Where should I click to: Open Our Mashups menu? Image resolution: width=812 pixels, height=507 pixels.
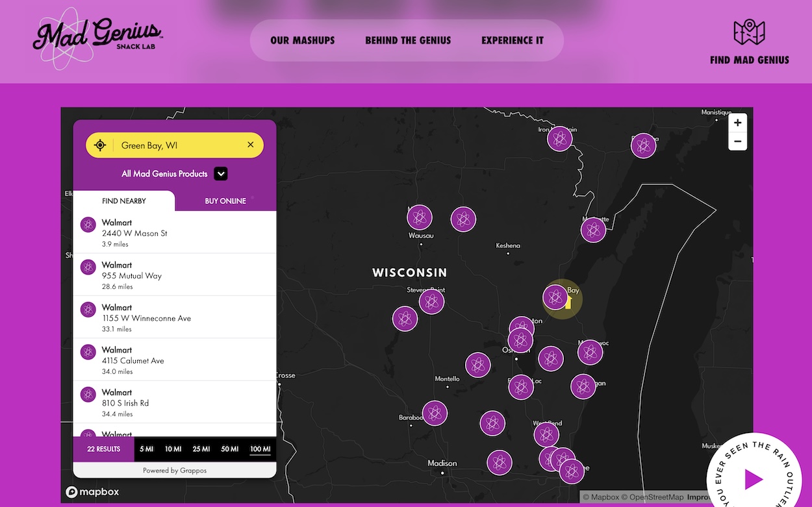303,40
